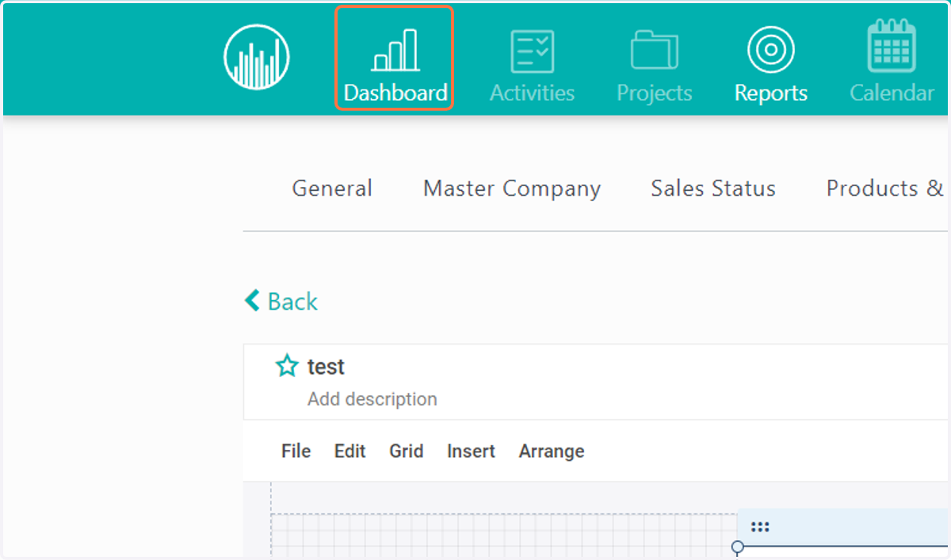Open the Arrange menu
This screenshot has width=951, height=560.
(552, 451)
